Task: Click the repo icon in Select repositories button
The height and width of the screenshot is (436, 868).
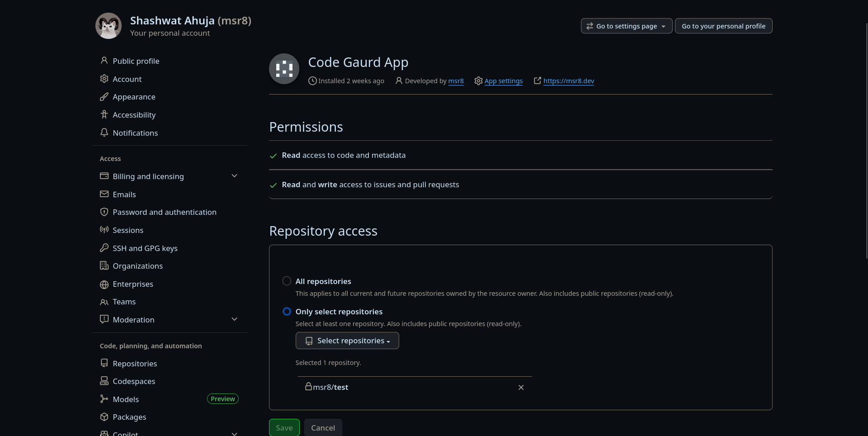Action: 309,341
